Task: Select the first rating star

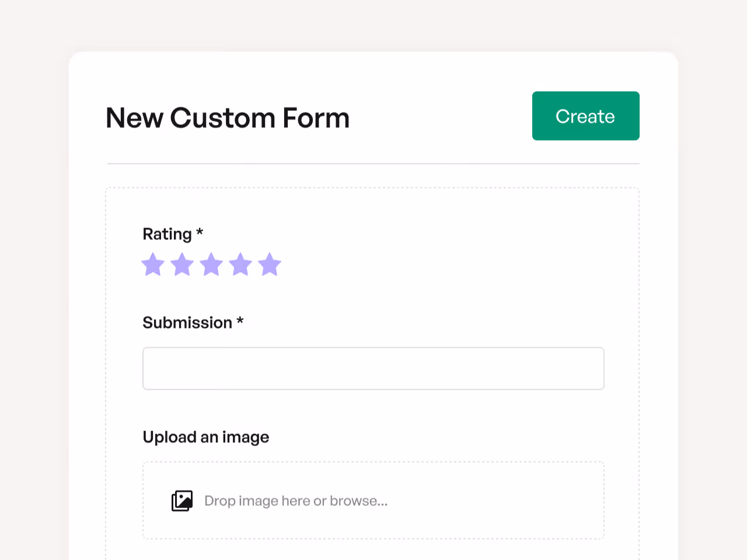Action: pyautogui.click(x=153, y=264)
